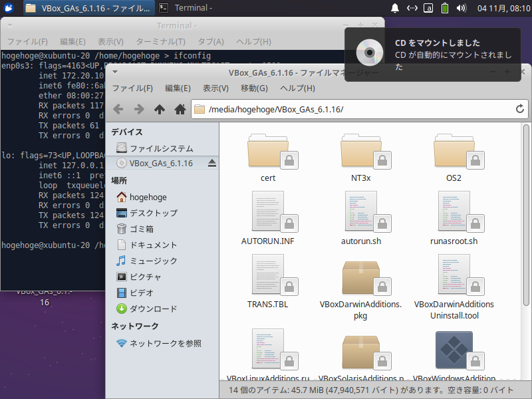The width and height of the screenshot is (532, 399).
Task: Open the cert folder
Action: pos(268,158)
